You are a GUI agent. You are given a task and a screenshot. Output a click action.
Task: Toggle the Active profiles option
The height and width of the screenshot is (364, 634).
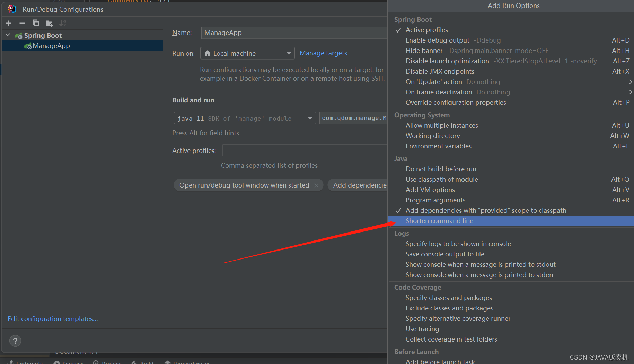[x=511, y=30]
